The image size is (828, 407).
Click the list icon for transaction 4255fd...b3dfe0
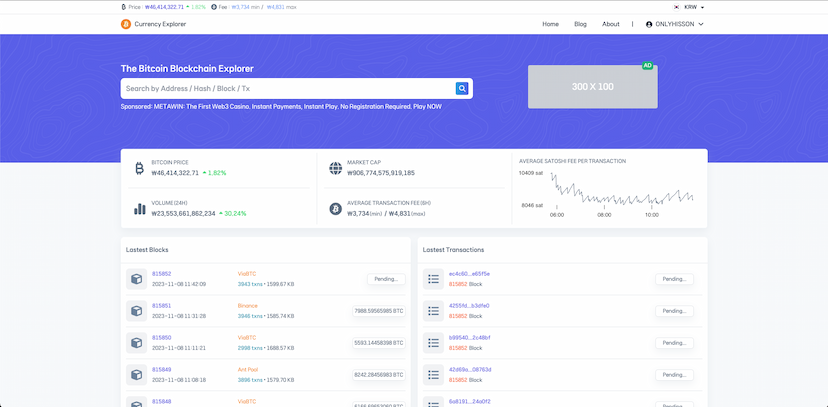point(434,311)
